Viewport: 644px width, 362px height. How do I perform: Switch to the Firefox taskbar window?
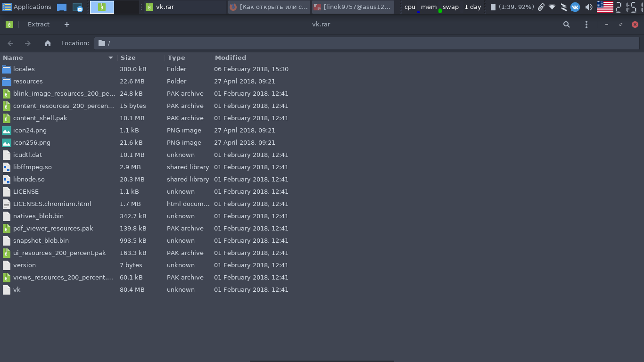269,7
